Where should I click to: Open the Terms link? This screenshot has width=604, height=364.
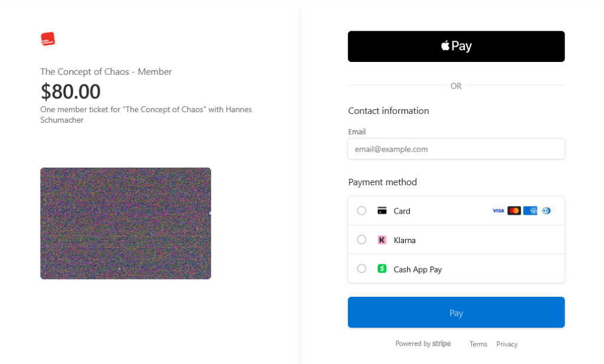478,344
